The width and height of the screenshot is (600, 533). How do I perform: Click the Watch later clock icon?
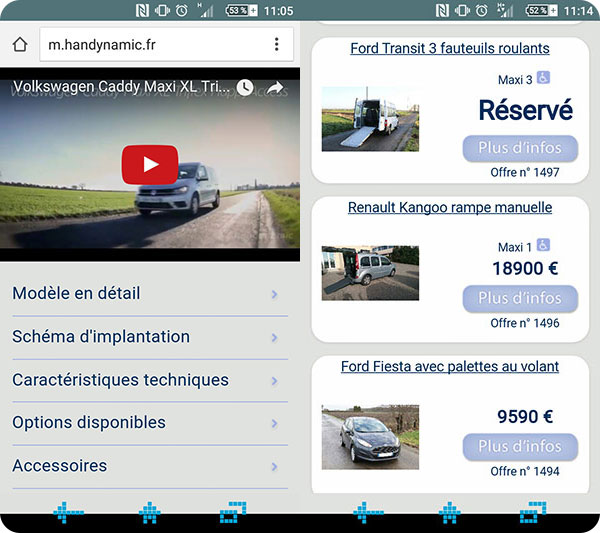245,88
